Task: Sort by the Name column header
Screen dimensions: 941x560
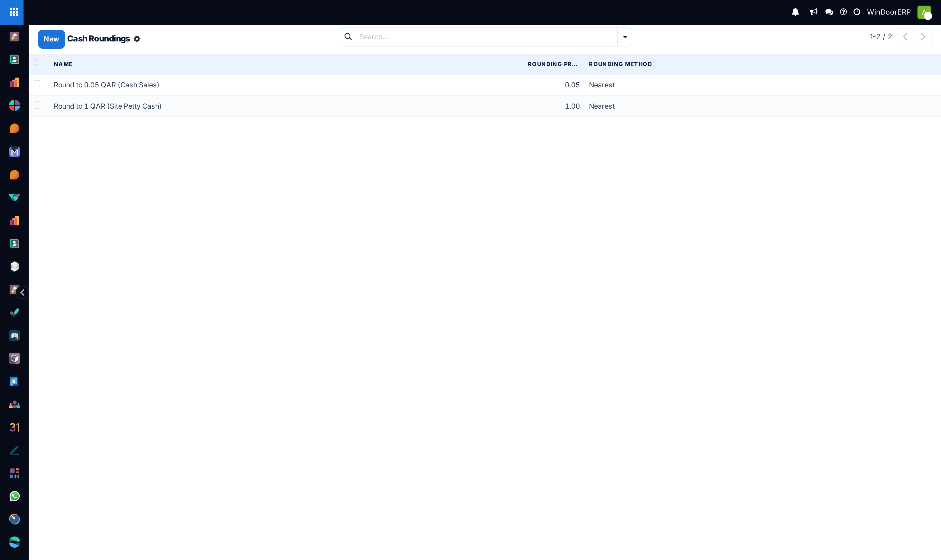Action: click(63, 64)
